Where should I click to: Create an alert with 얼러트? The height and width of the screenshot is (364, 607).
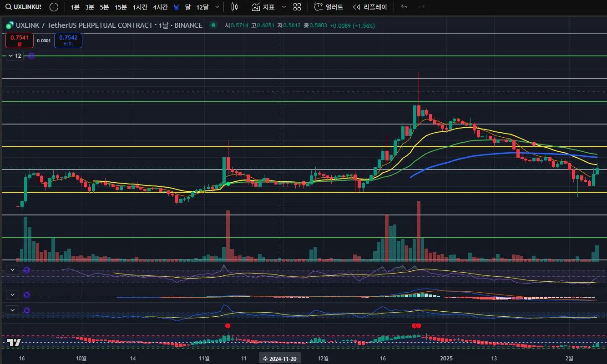[329, 7]
